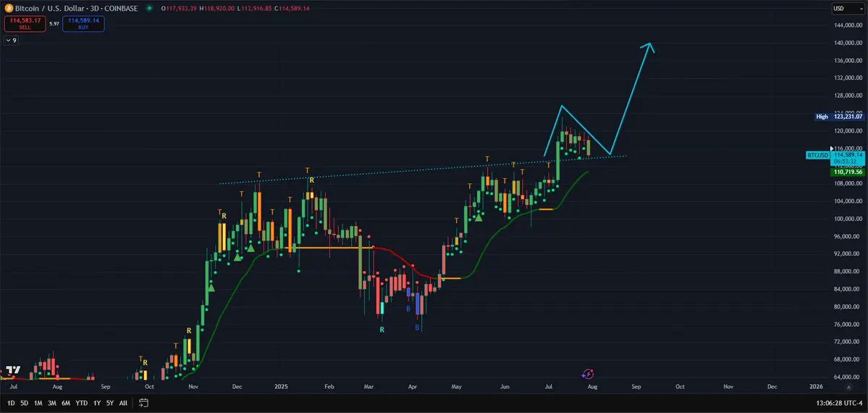Select the All time range
868x413 pixels.
pos(123,403)
